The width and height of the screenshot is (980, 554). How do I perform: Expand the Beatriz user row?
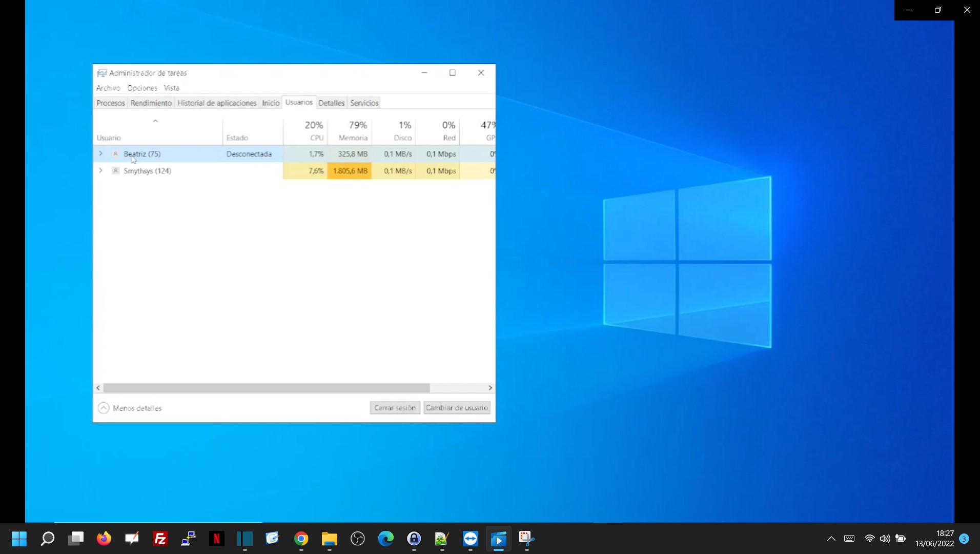point(101,153)
